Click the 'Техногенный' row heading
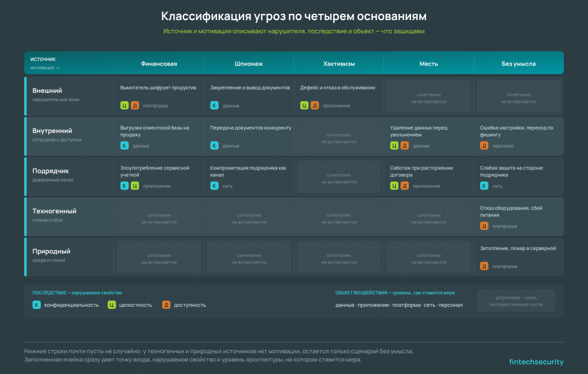The width and height of the screenshot is (588, 374). pos(55,211)
